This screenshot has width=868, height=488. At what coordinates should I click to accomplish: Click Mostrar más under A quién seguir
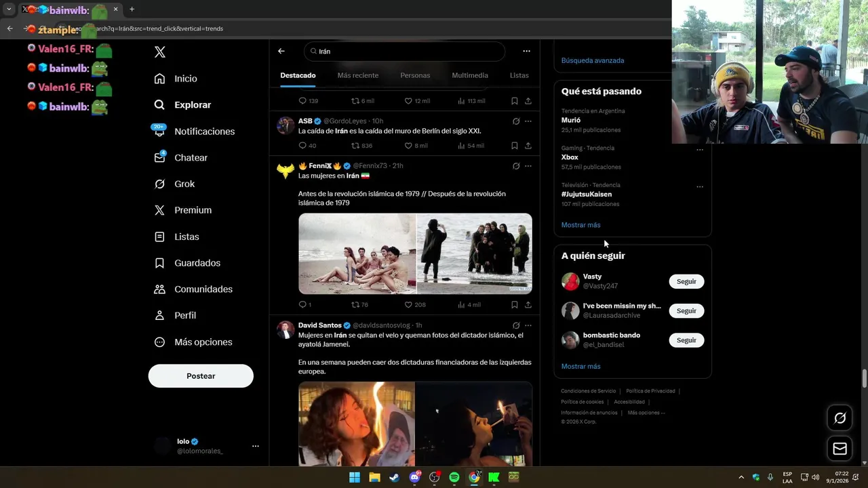click(x=580, y=367)
